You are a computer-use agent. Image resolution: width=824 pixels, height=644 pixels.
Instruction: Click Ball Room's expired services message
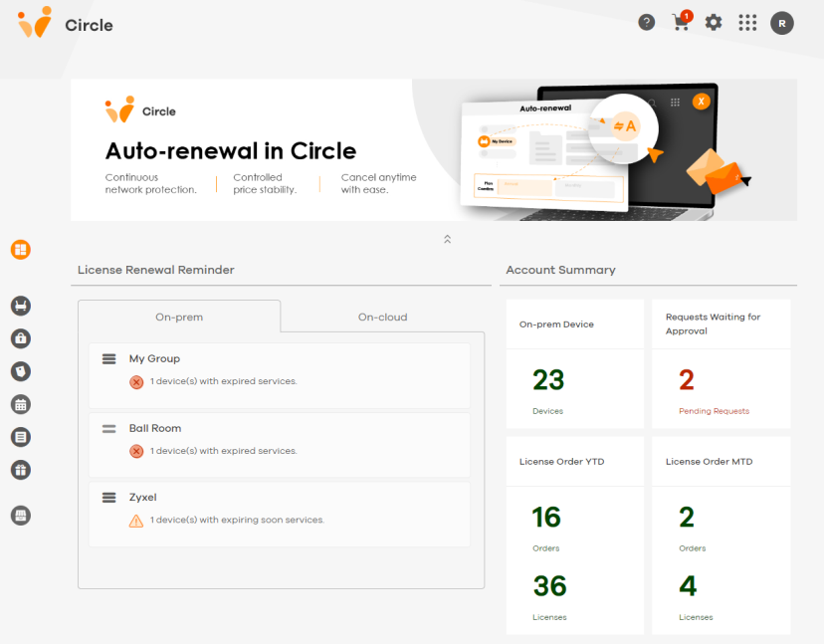point(223,451)
